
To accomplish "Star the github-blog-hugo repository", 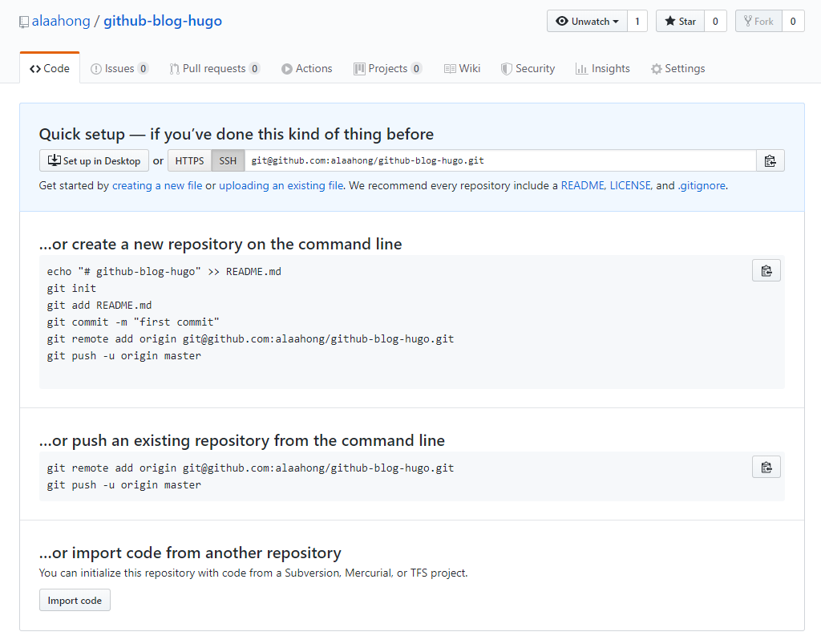I will 680,22.
